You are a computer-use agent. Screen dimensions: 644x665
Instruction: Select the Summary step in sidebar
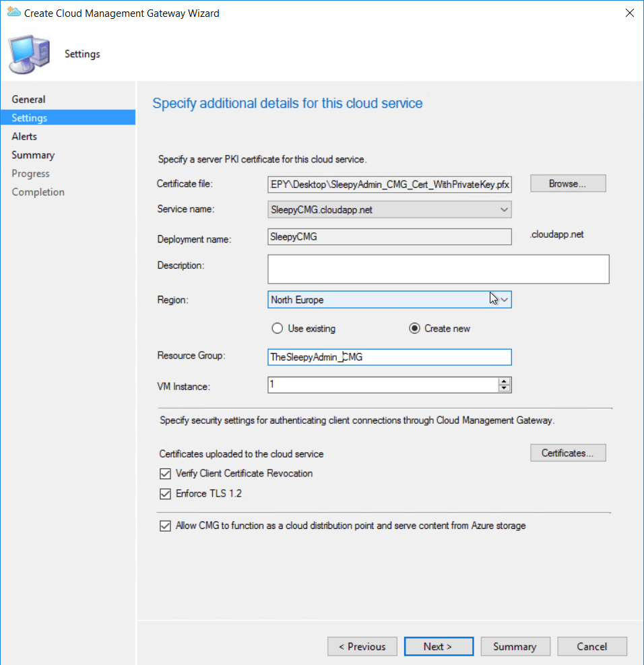click(x=32, y=155)
